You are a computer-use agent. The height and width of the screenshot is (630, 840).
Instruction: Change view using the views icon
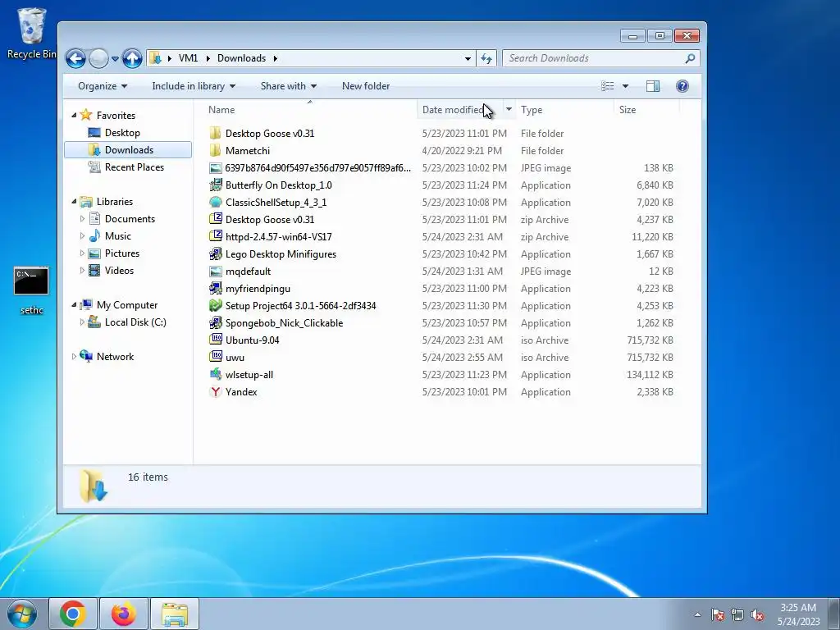pos(608,86)
